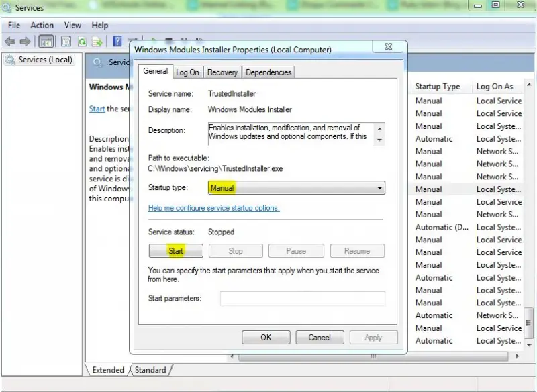Click the disabled Resume button
The image size is (537, 392).
(357, 251)
